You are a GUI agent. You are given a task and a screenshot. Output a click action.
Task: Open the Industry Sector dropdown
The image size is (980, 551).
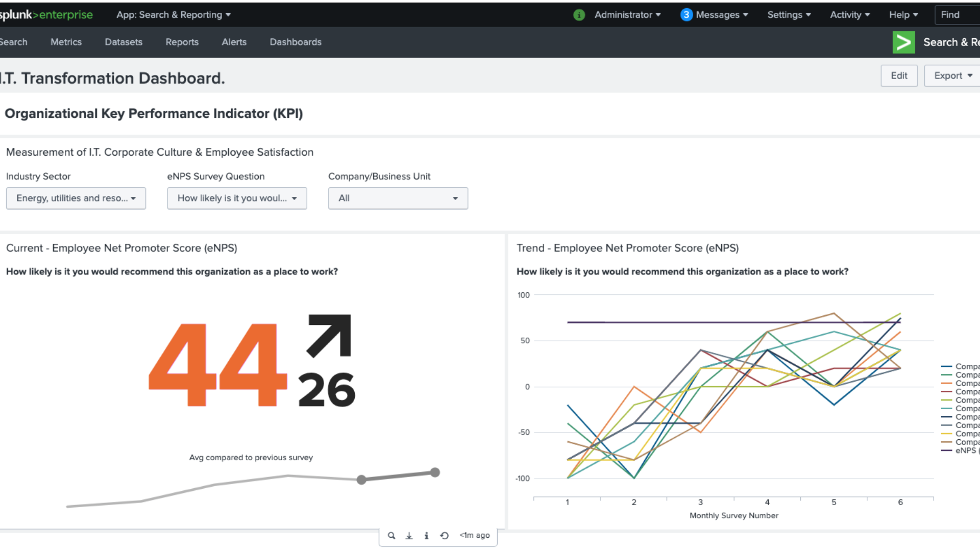coord(76,198)
